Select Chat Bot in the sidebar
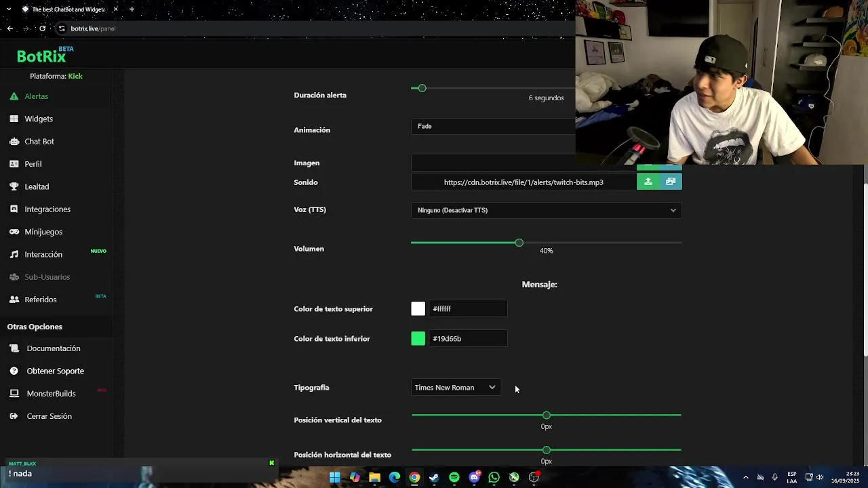Image resolution: width=868 pixels, height=488 pixels. tap(39, 142)
